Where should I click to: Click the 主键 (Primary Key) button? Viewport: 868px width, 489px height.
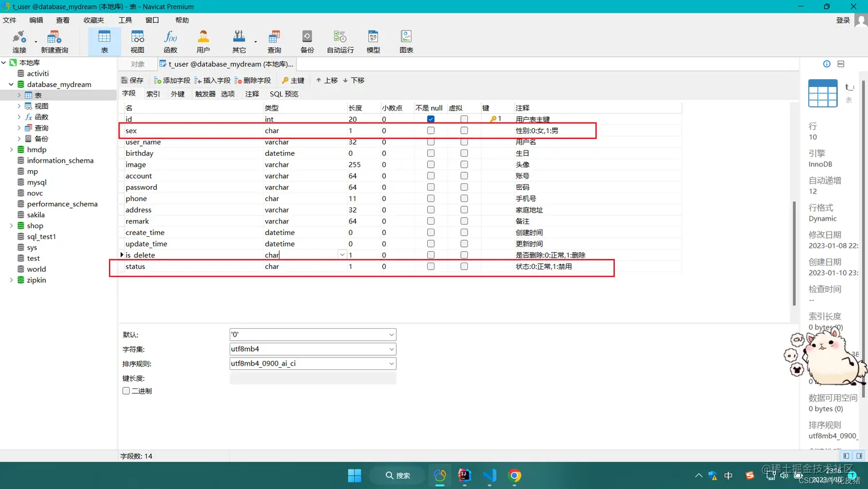pos(293,80)
